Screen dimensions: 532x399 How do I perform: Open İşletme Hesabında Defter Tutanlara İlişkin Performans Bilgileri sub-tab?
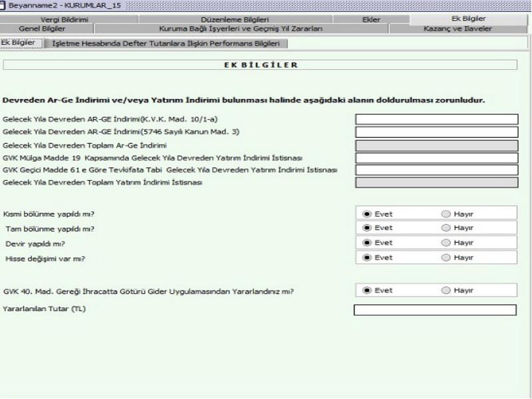pos(166,43)
